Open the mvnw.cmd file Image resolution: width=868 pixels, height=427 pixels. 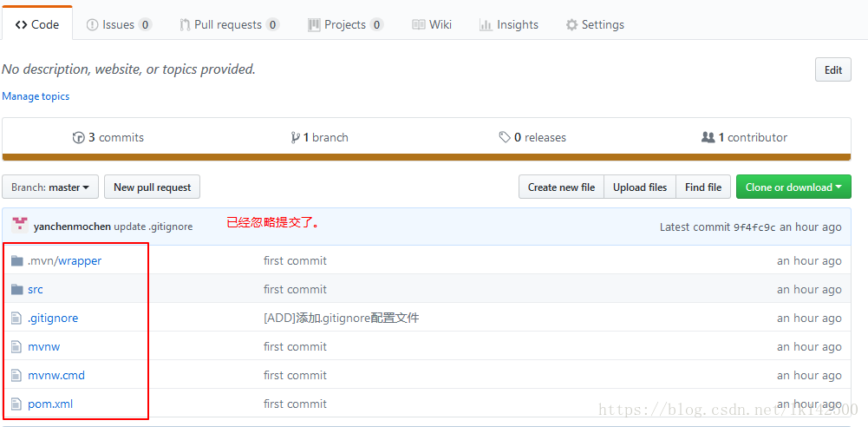coord(55,376)
